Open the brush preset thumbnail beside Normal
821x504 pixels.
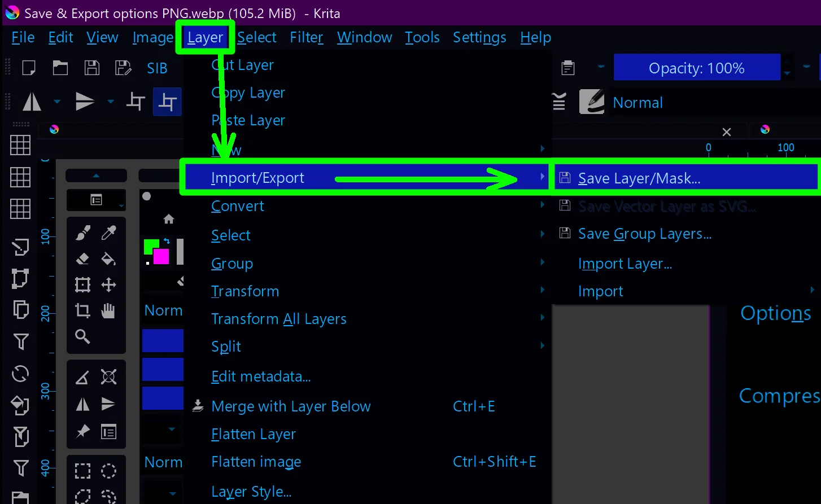(x=592, y=102)
